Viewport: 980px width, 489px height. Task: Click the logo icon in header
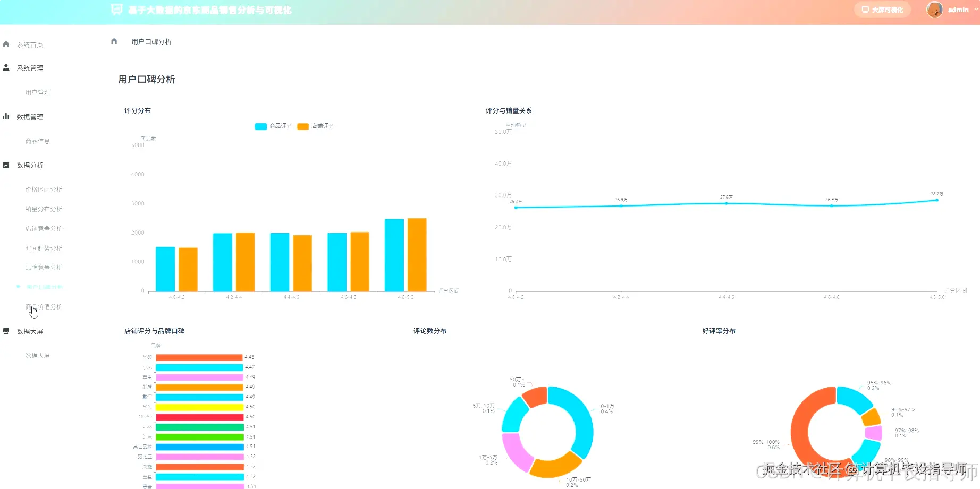coord(116,10)
